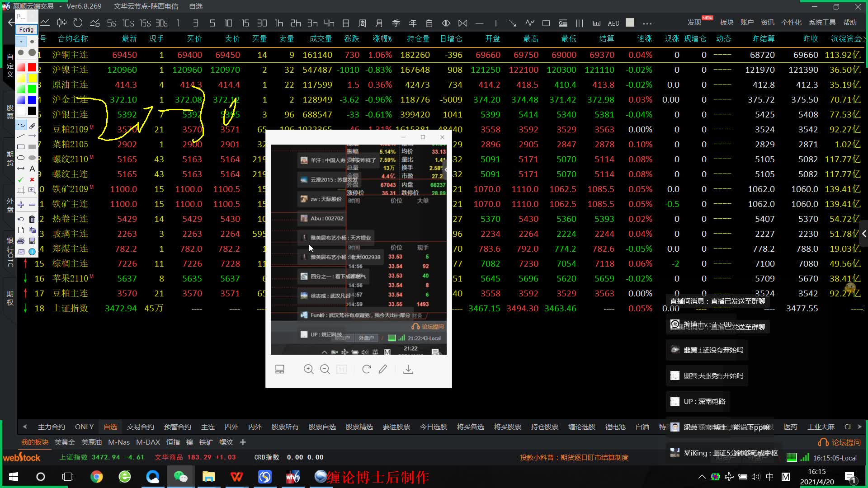
Task: Expand the hidden side panel arrow
Action: pyautogui.click(x=864, y=234)
